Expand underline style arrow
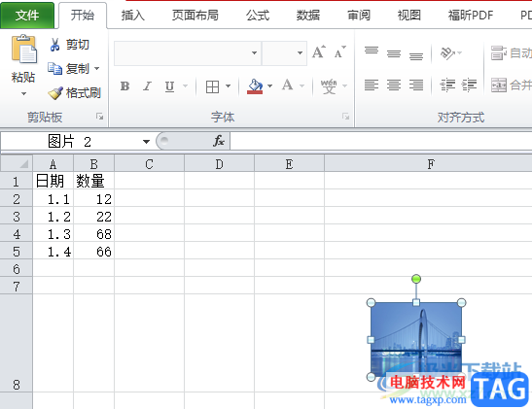The width and height of the screenshot is (532, 409). pos(185,86)
